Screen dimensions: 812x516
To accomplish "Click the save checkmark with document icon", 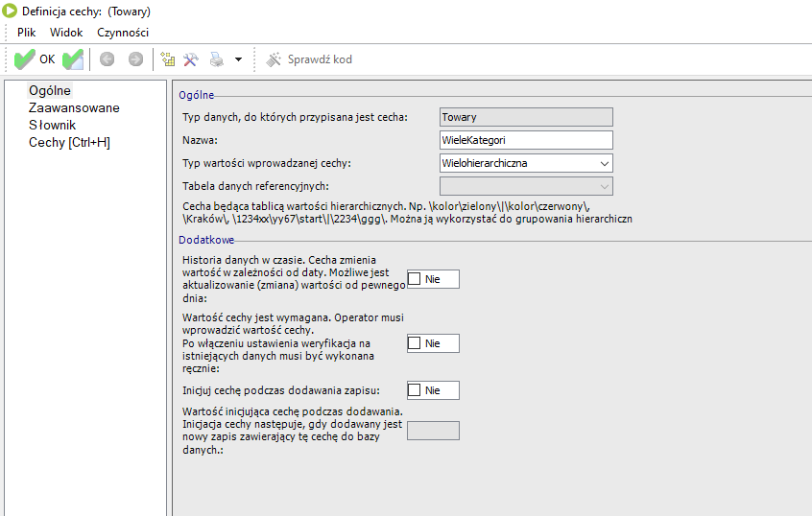I will [x=73, y=59].
